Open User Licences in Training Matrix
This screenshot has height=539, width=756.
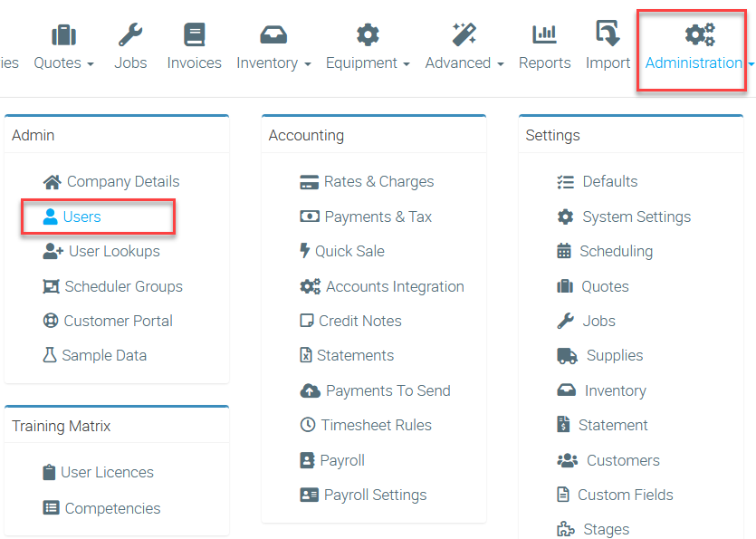pos(107,472)
